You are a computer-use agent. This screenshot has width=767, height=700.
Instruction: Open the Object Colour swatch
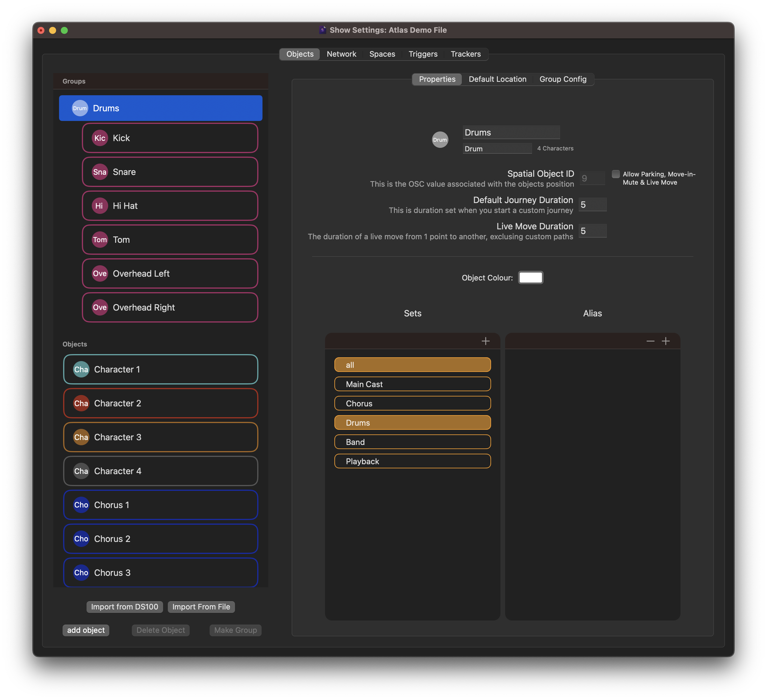530,278
